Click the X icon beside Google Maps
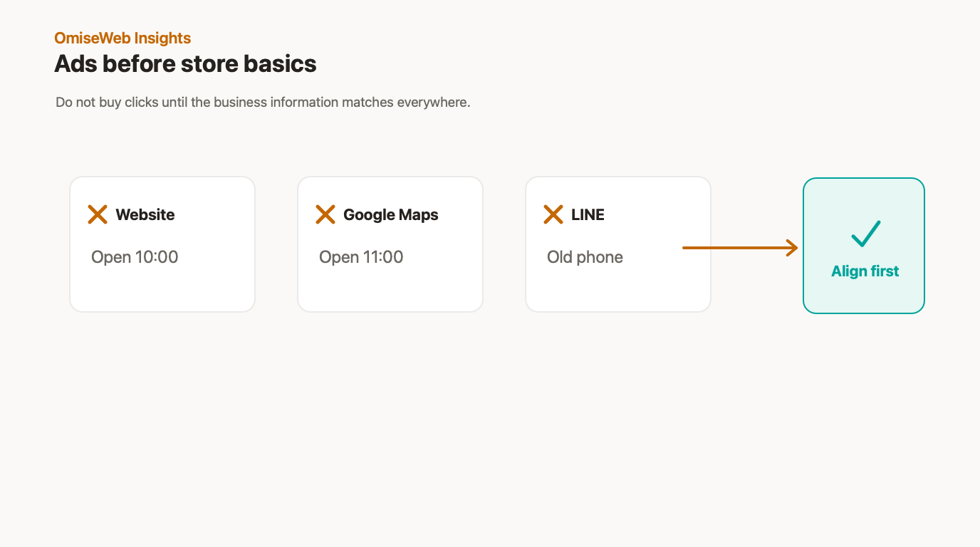Screen dimensions: 980x547 pos(325,214)
